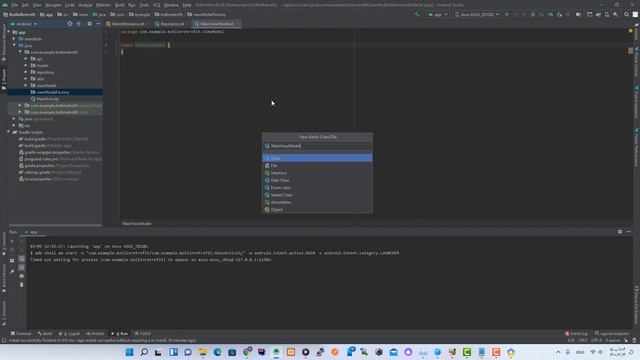Switch to the Repository.kt editor tab
Viewport: 640px width, 360px height.
pos(172,24)
